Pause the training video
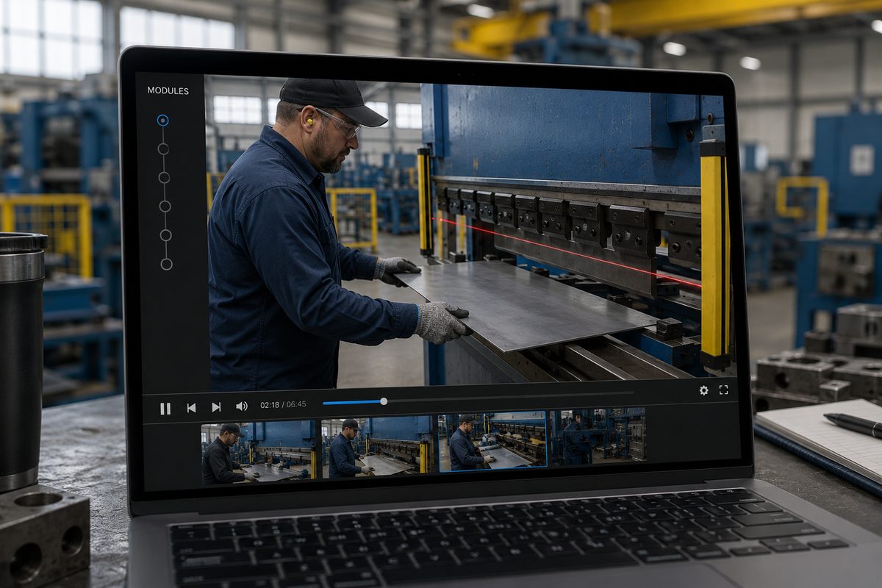The width and height of the screenshot is (882, 588). (165, 408)
